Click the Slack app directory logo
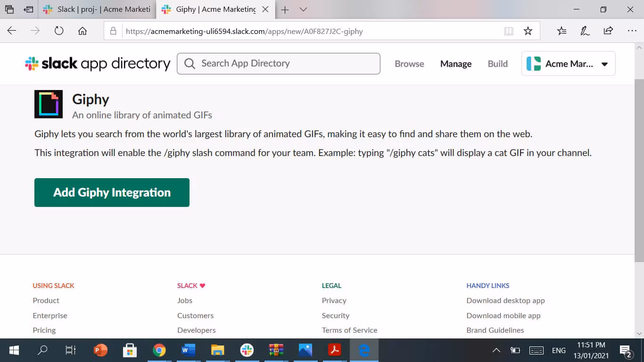This screenshot has width=644, height=362. coord(98,64)
